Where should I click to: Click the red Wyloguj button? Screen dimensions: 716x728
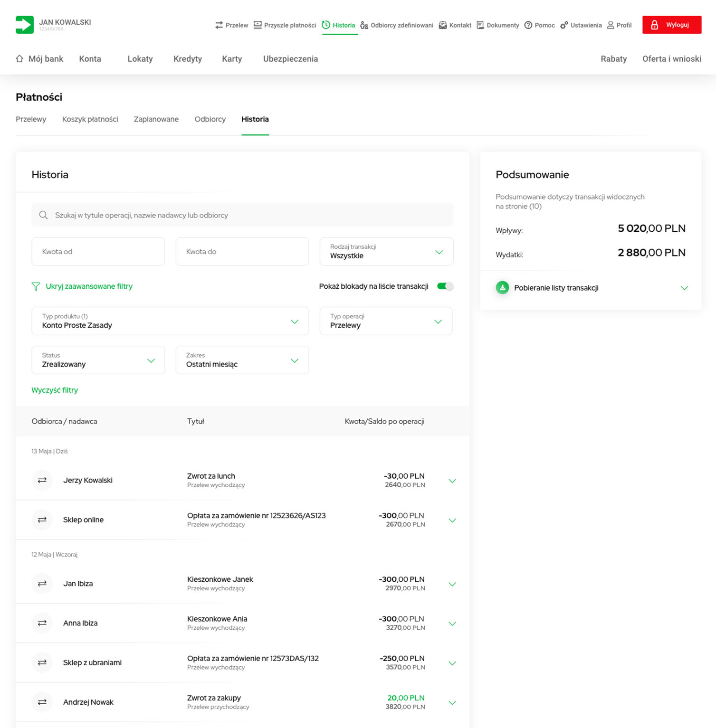click(671, 25)
